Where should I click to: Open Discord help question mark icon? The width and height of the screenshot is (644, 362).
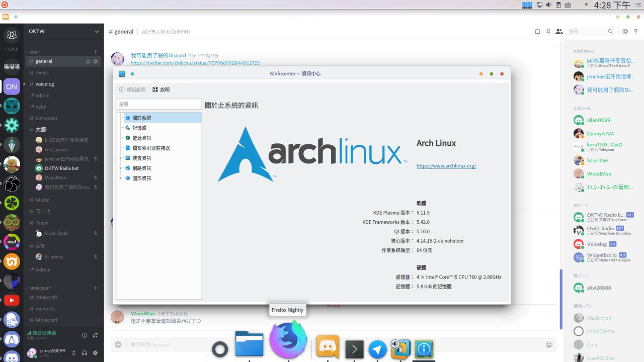(636, 32)
